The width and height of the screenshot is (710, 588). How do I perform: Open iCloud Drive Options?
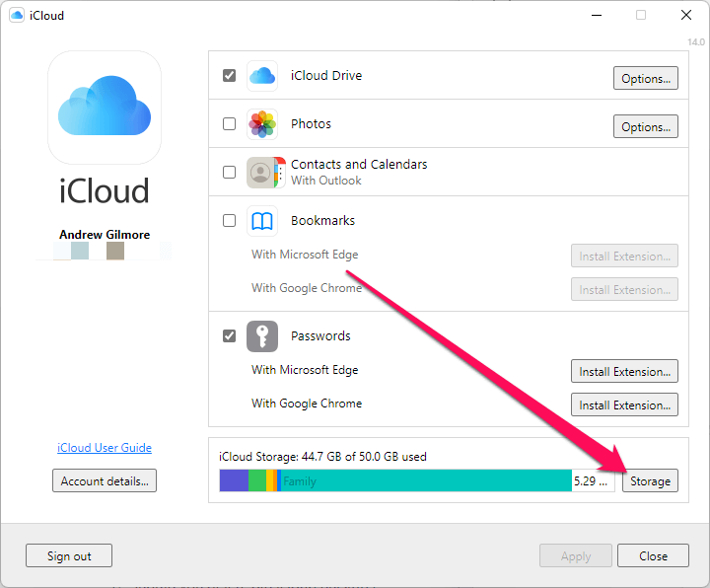click(x=646, y=78)
